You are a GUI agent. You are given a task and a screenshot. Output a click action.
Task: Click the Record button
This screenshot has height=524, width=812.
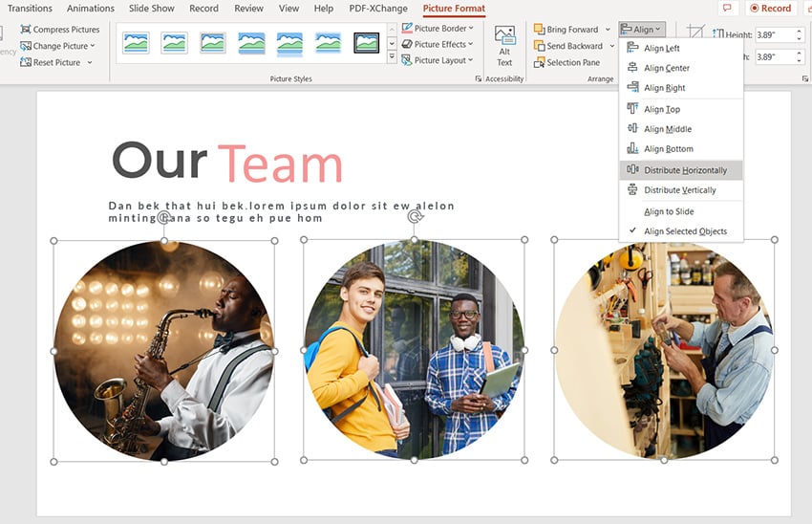770,9
